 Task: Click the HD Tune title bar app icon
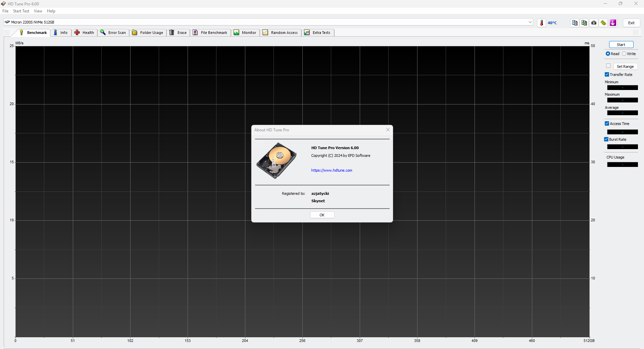(x=3, y=4)
